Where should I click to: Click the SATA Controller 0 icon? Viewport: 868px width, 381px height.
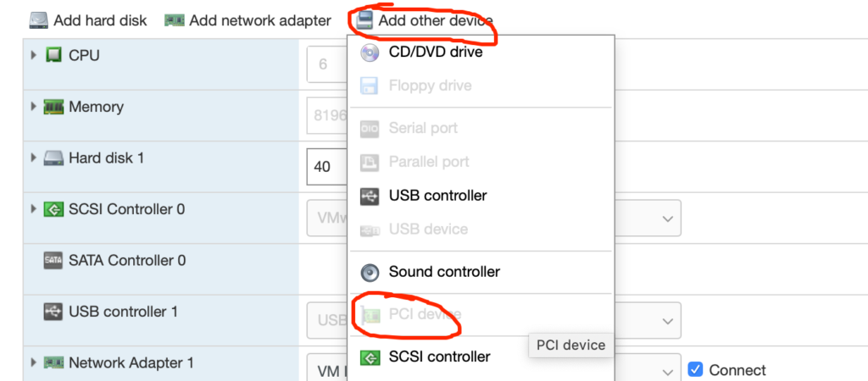click(53, 260)
